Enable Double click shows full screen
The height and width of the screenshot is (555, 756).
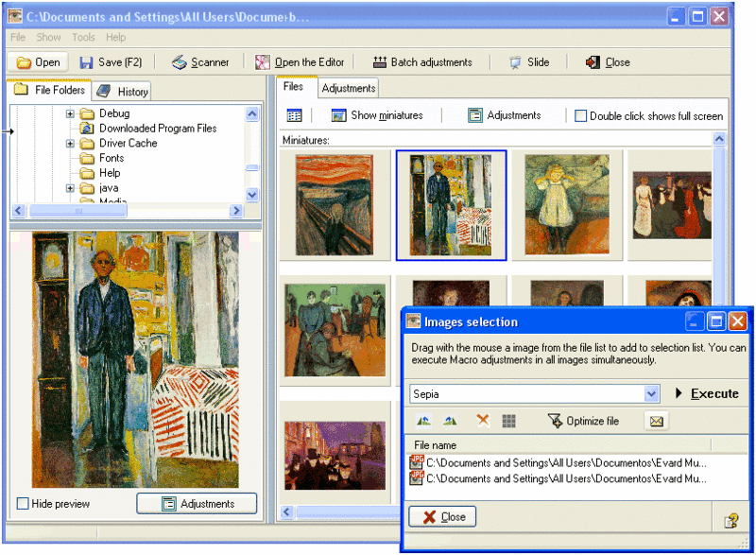pyautogui.click(x=581, y=115)
